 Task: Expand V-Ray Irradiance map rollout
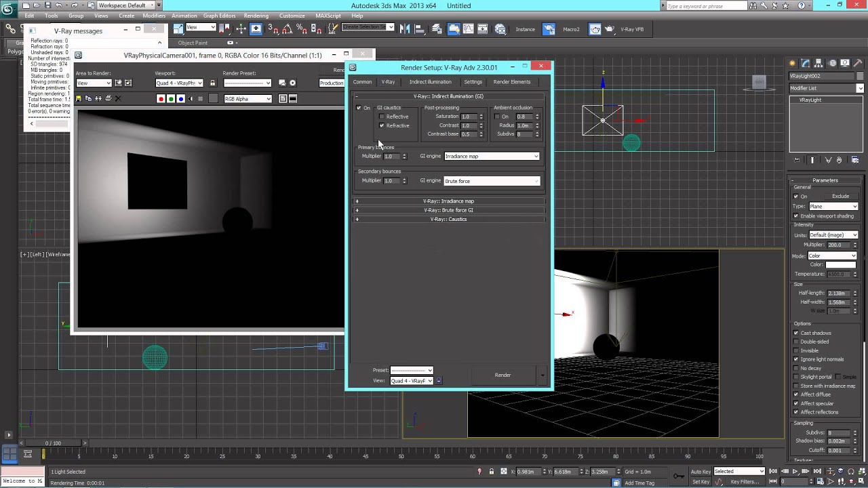click(x=449, y=201)
